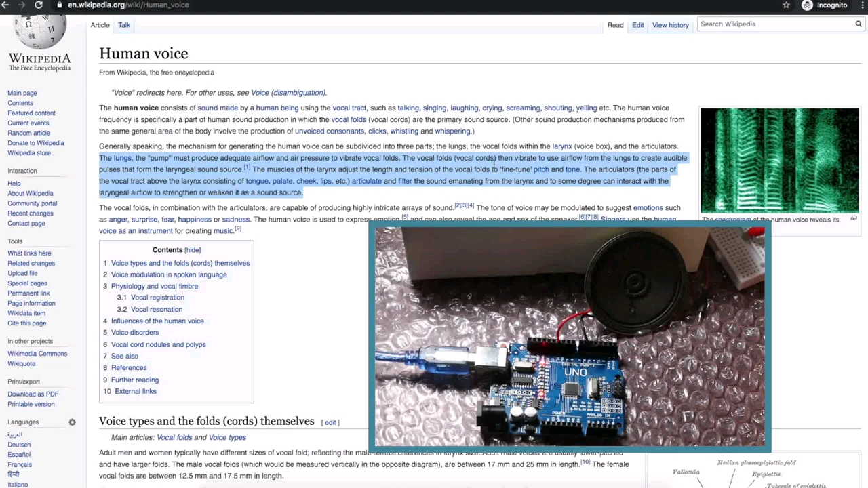
Task: Open the browser three-dot menu
Action: pyautogui.click(x=862, y=5)
